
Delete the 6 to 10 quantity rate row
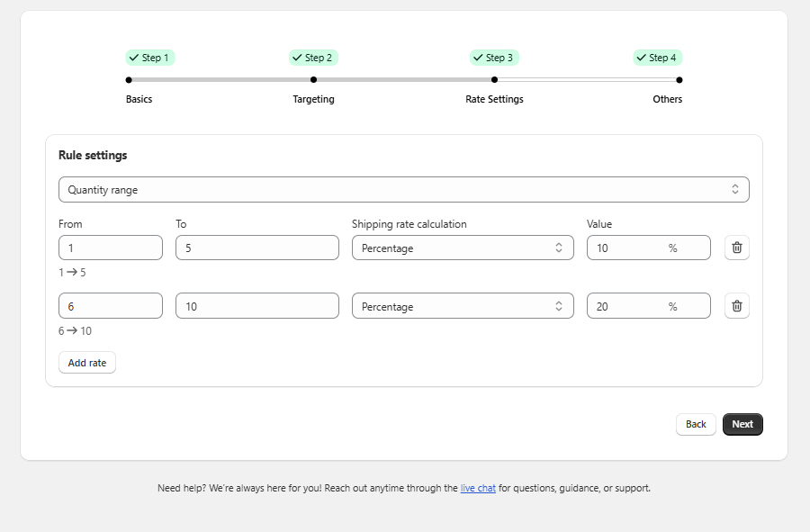coord(736,306)
